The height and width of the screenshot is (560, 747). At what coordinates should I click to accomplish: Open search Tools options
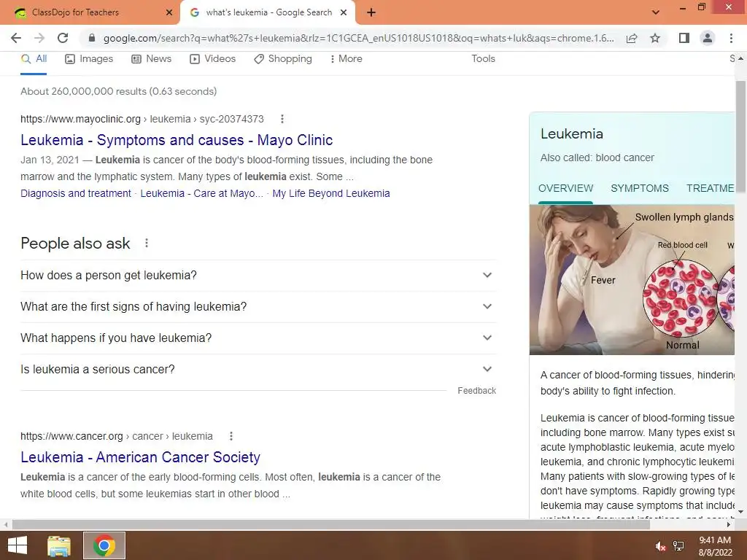click(483, 58)
